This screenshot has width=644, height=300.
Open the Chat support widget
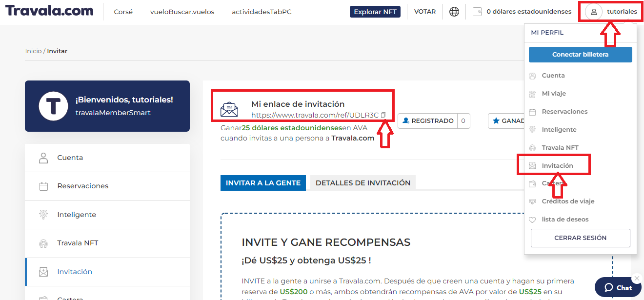(x=618, y=288)
